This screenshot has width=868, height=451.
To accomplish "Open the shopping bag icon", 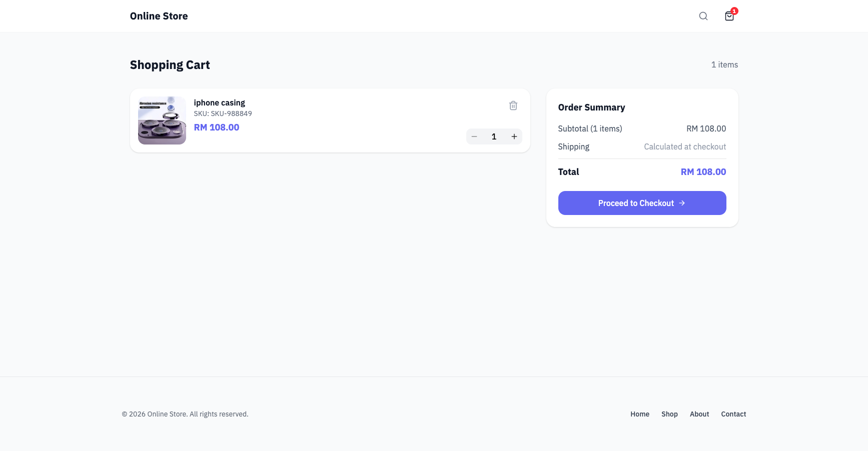I will pos(729,16).
